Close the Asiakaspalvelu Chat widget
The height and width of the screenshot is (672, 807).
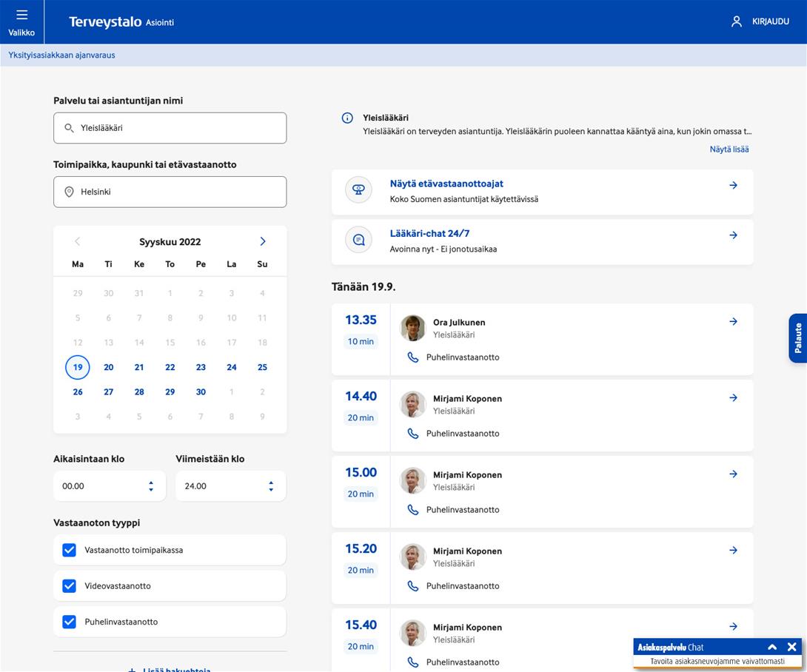click(791, 647)
